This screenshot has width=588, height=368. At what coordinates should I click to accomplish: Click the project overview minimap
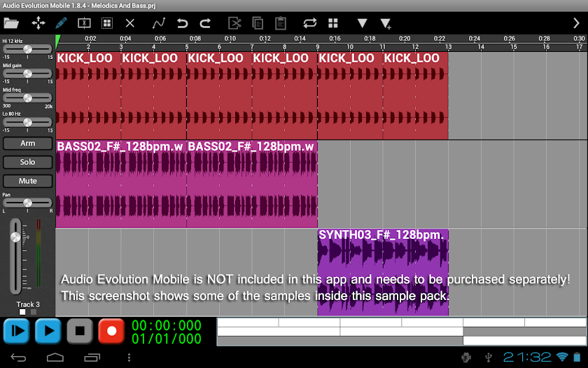pos(402,332)
